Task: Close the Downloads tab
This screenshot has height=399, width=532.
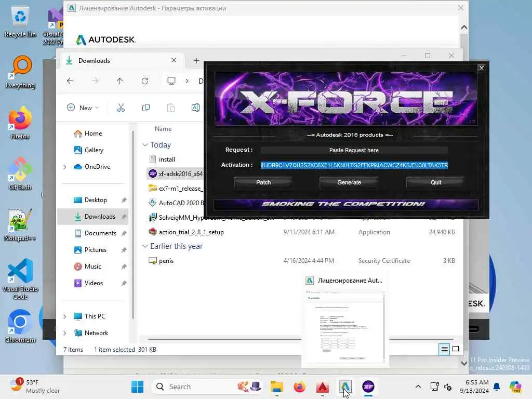Action: coord(174,60)
